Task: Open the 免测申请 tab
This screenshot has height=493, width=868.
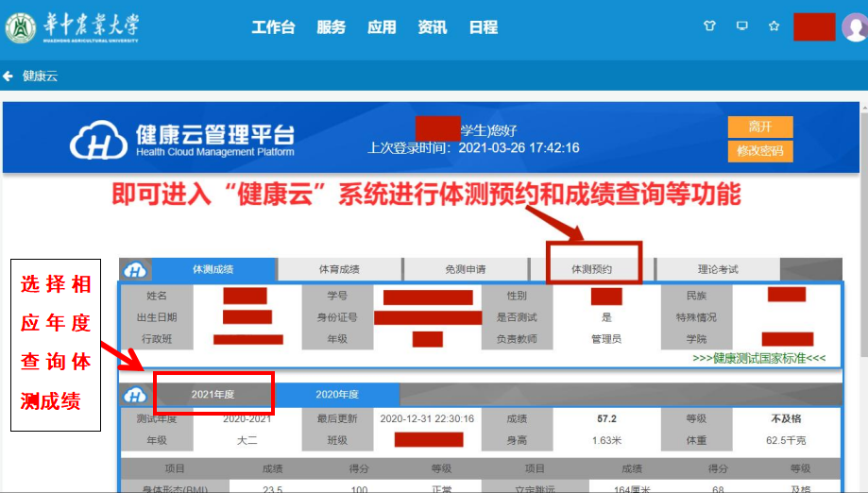Action: [466, 269]
